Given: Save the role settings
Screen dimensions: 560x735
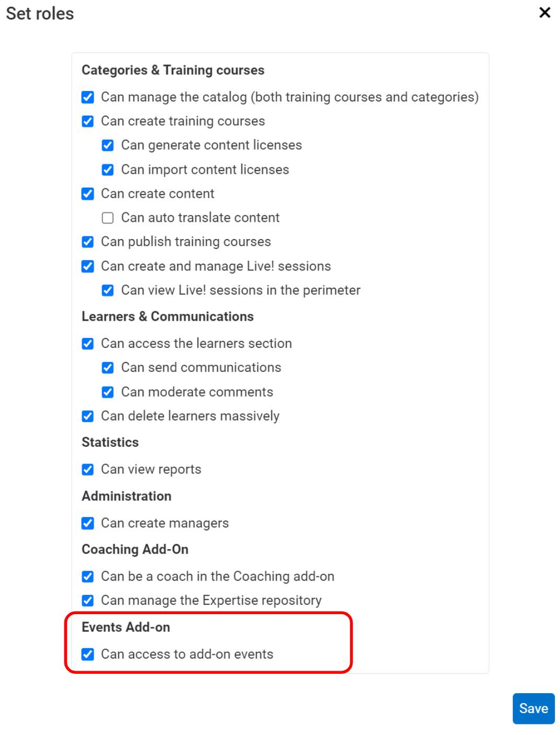Looking at the screenshot, I should tap(533, 708).
